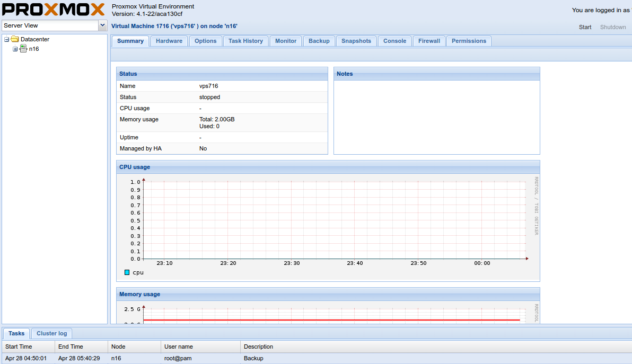Open the Server View dropdown
The height and width of the screenshot is (364, 632).
pyautogui.click(x=102, y=25)
